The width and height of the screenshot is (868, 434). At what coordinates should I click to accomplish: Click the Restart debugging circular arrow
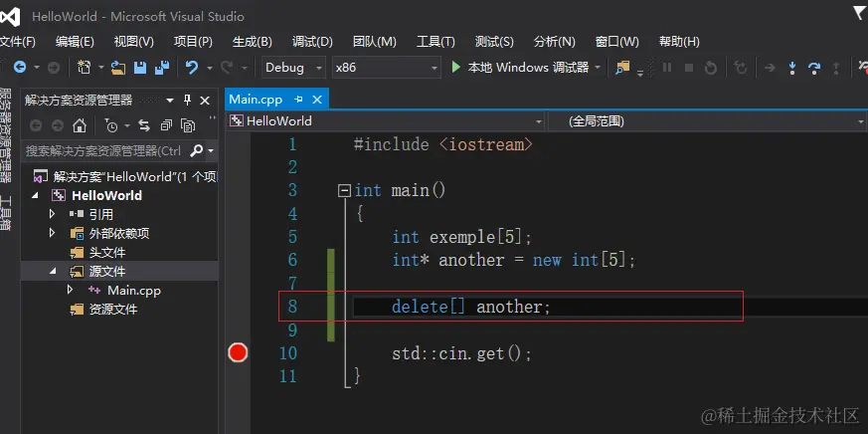711,68
